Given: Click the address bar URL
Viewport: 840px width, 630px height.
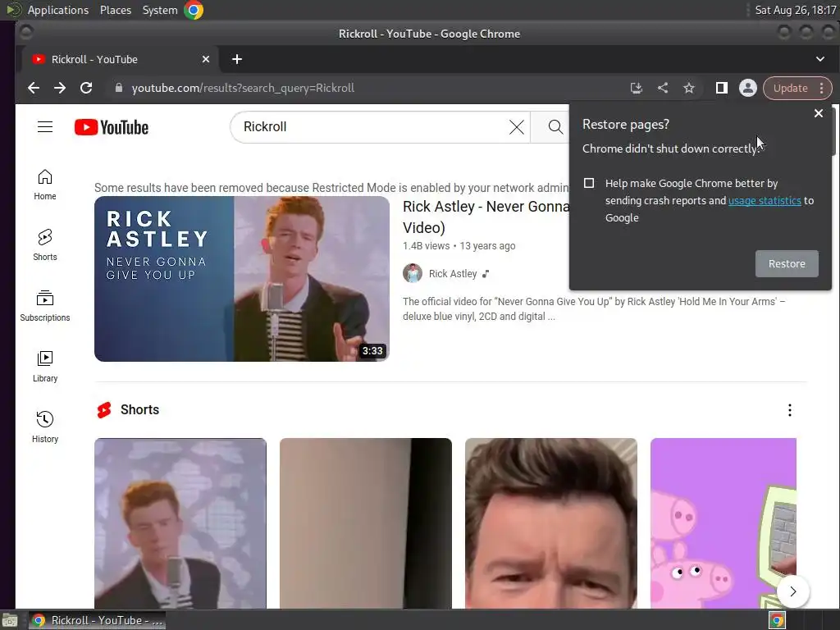Looking at the screenshot, I should 243,88.
